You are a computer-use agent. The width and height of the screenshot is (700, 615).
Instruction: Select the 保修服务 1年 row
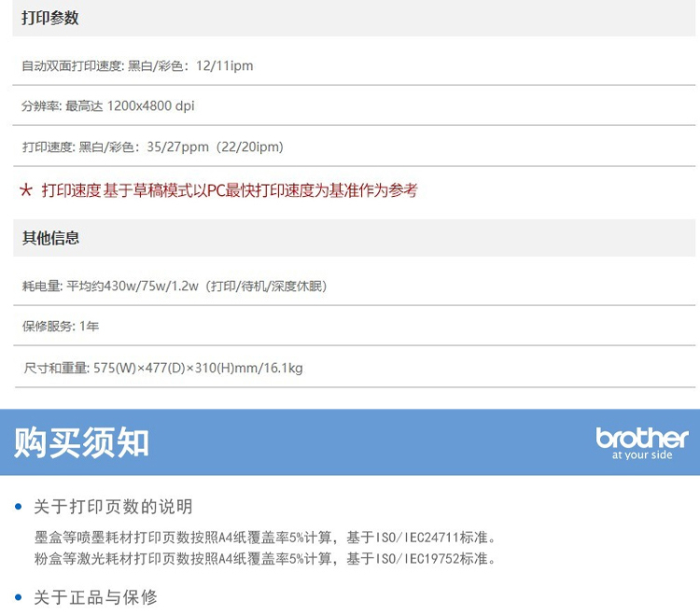point(354,326)
